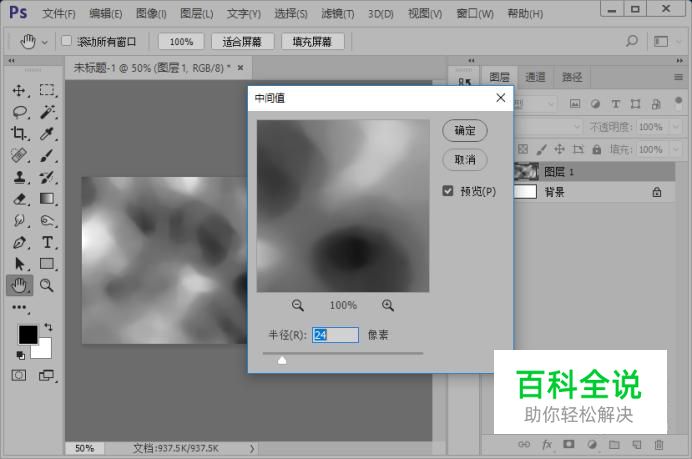This screenshot has width=692, height=459.
Task: Select the Dodge tool
Action: (x=47, y=220)
